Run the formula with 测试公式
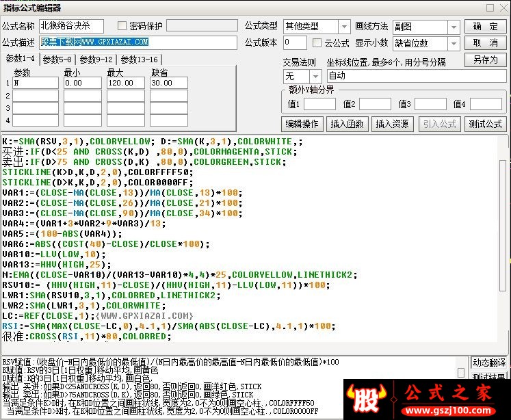The width and height of the screenshot is (511, 420). 484,124
